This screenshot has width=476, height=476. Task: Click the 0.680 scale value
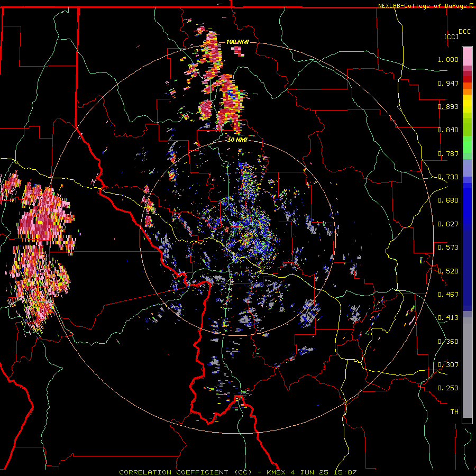click(x=448, y=200)
